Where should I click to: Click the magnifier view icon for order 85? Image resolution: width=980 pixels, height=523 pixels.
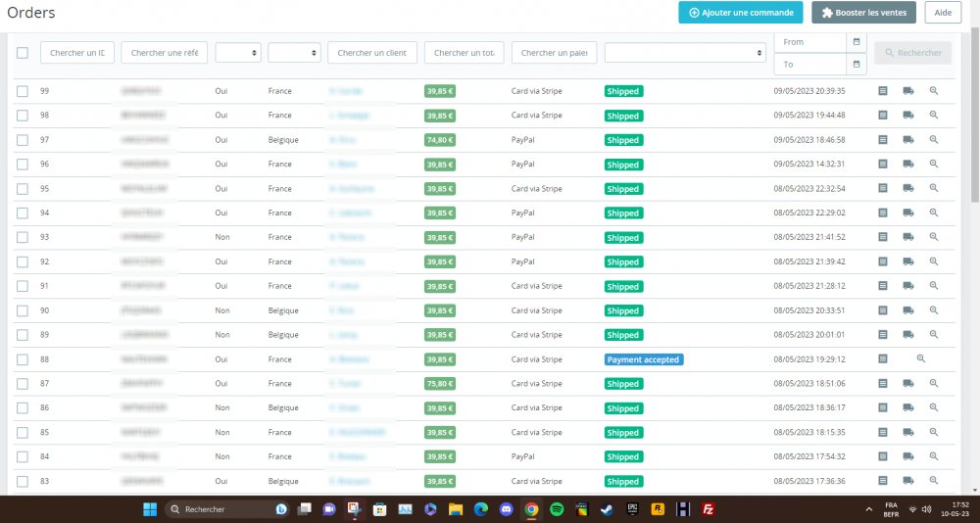coord(934,432)
